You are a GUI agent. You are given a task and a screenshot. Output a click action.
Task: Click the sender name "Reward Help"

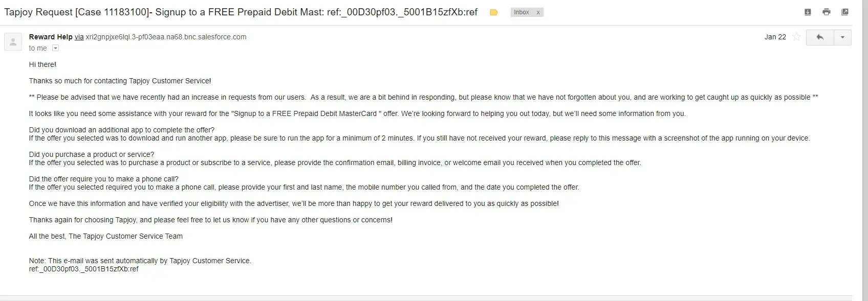click(x=51, y=37)
